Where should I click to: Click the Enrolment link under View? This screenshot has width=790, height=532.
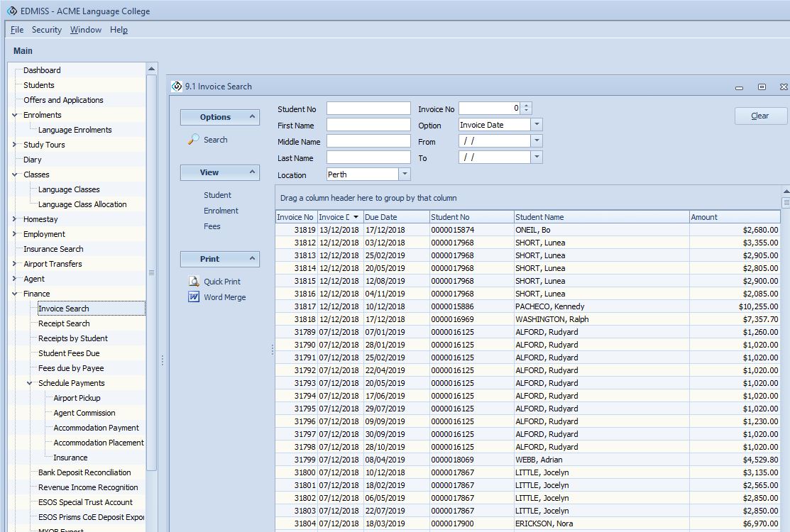(x=221, y=211)
